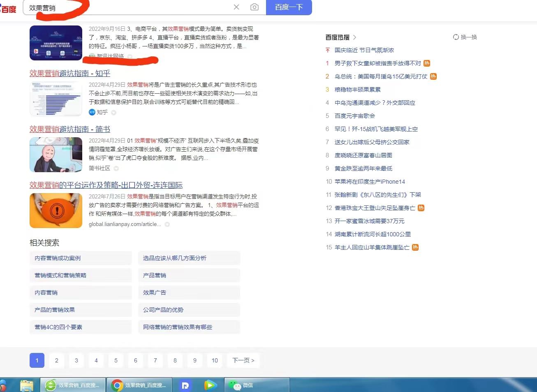Click the global.lianlianpay.com/article source URL
This screenshot has height=392, width=537.
(125, 224)
